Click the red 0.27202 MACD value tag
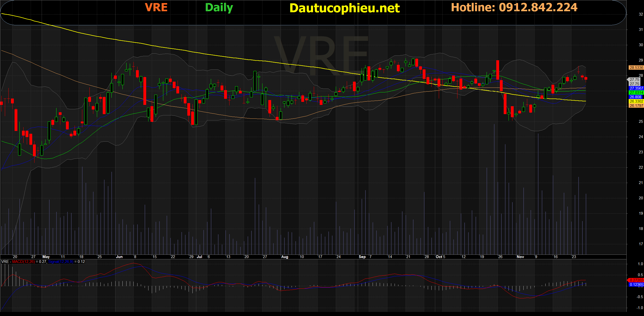 (636, 280)
